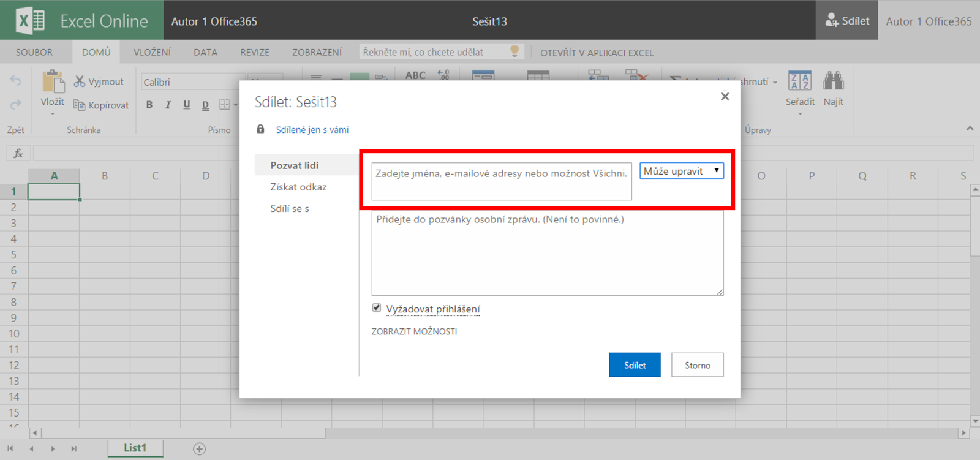Collapse the ribbon with the chevron
The width and height of the screenshot is (980, 460).
[x=970, y=128]
